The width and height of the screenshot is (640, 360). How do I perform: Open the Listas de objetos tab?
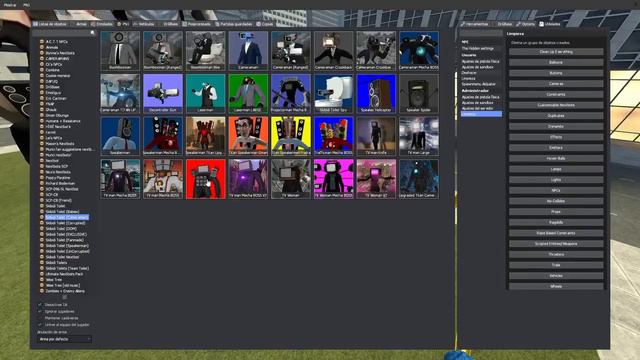click(x=50, y=24)
